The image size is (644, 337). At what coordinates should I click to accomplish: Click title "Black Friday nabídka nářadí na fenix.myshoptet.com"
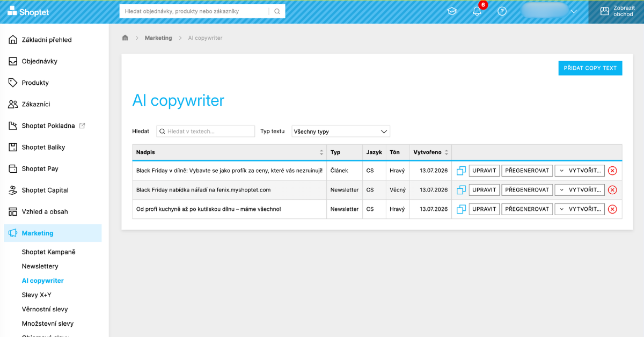[203, 190]
